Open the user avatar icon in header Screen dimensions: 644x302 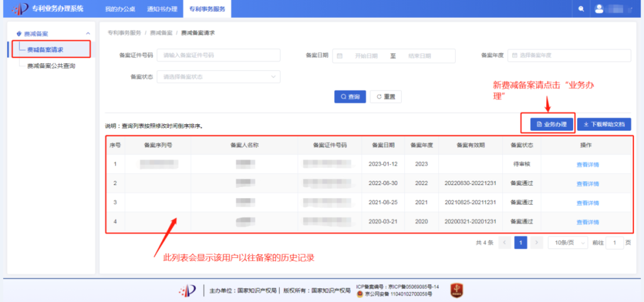pyautogui.click(x=599, y=8)
